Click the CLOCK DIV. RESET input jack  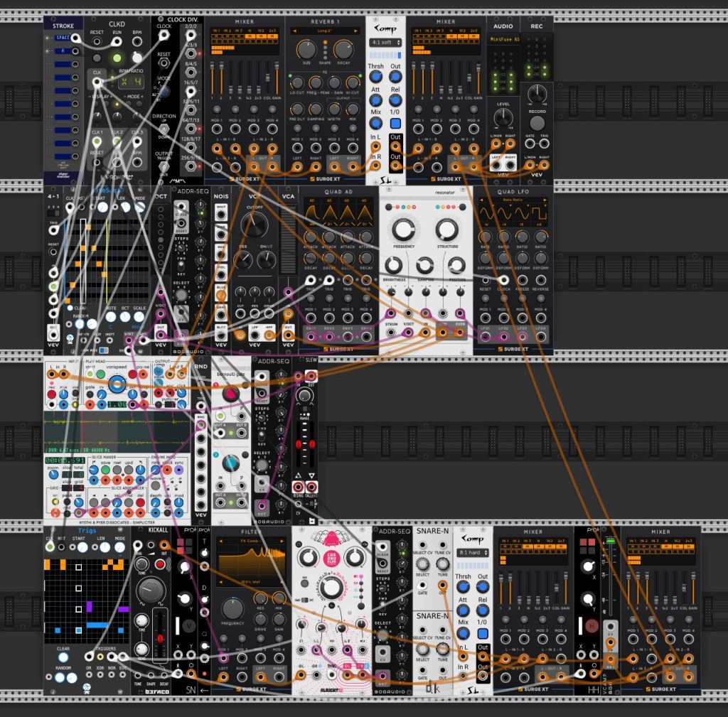pyautogui.click(x=164, y=63)
